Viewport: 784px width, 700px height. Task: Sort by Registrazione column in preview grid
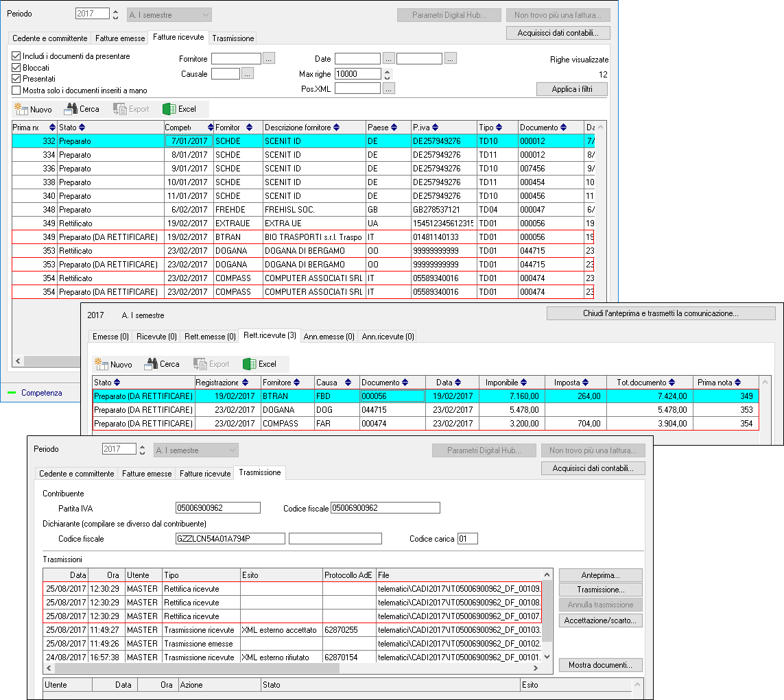(x=245, y=383)
